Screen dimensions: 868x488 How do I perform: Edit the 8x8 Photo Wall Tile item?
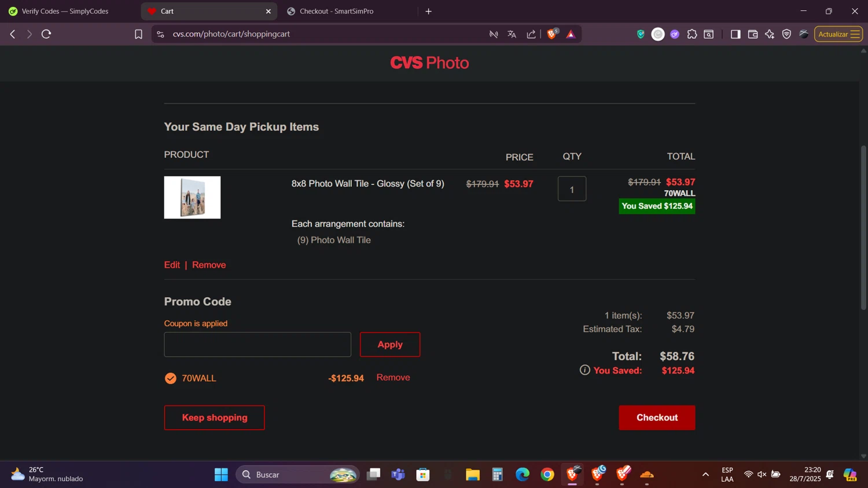[172, 265]
